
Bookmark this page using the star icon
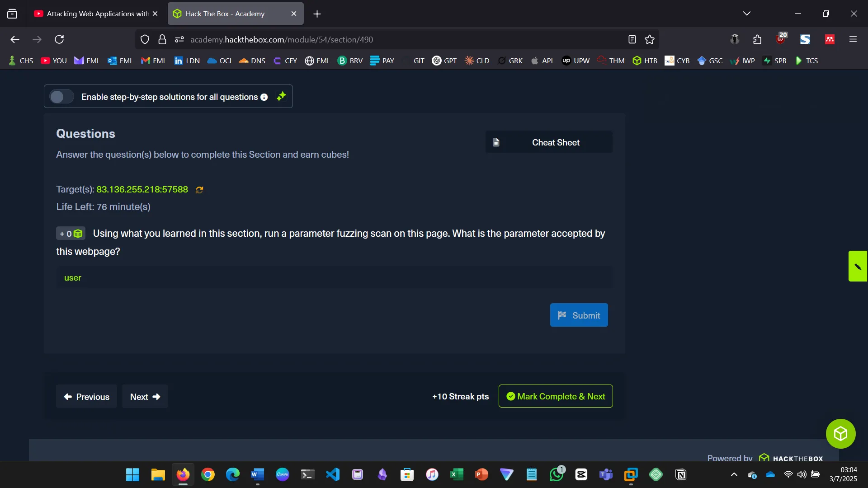tap(650, 39)
